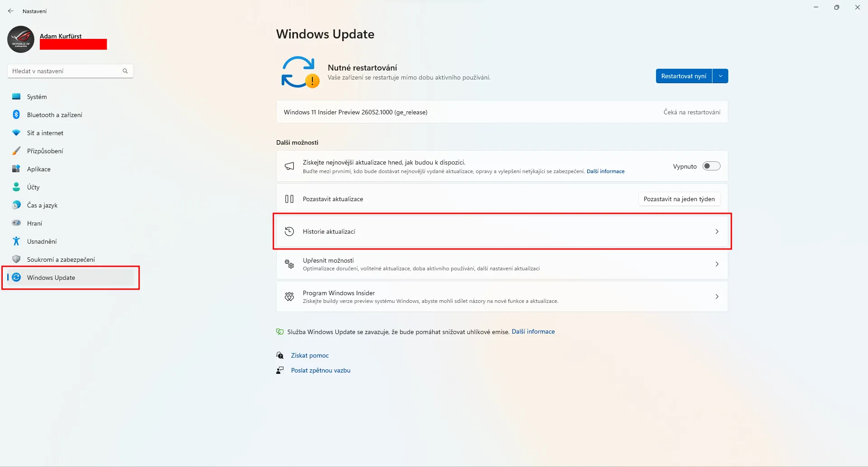Open Čas a jazyk settings
This screenshot has height=467, width=868.
[70, 205]
